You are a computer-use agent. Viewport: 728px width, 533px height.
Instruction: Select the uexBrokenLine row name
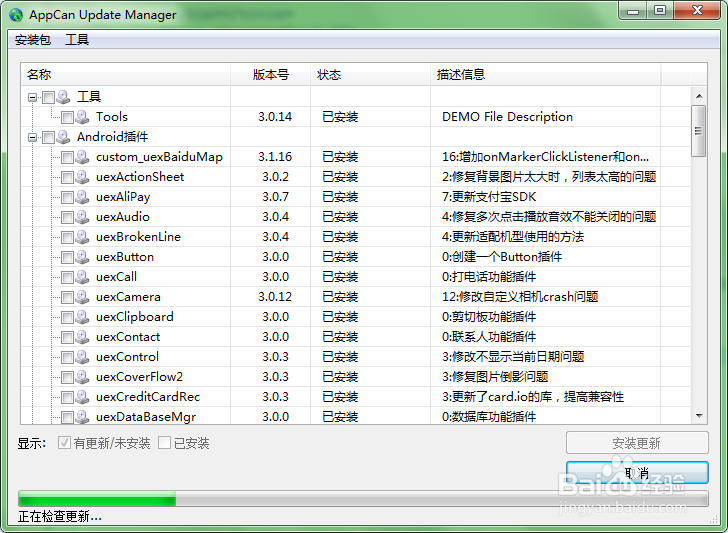138,237
